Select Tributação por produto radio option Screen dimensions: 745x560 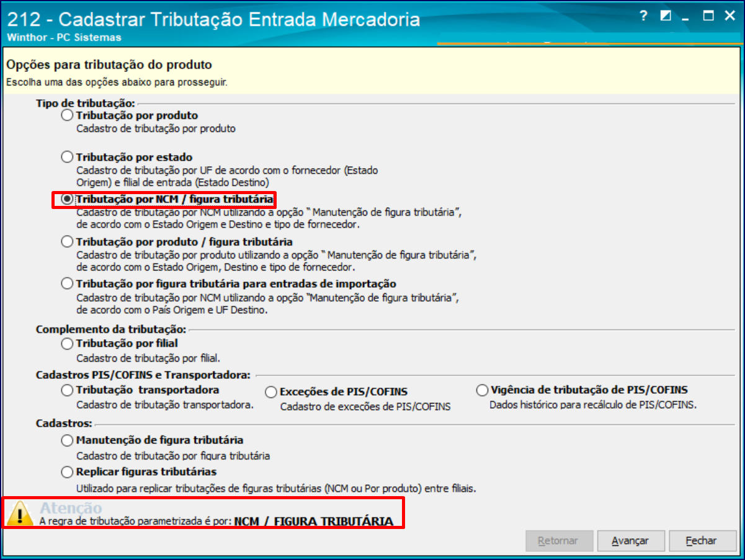tap(67, 115)
